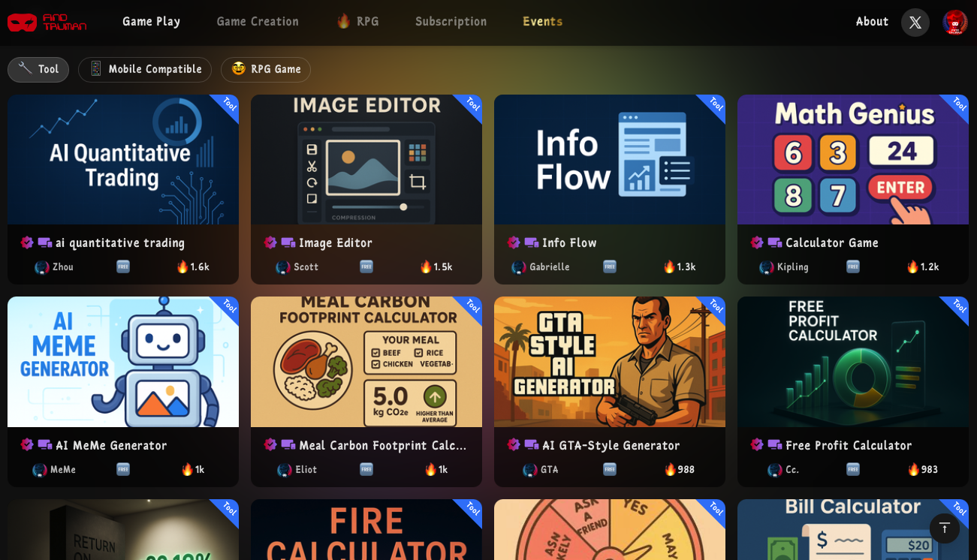Toggle the RPG Game filter
This screenshot has height=560, width=977.
tap(266, 69)
